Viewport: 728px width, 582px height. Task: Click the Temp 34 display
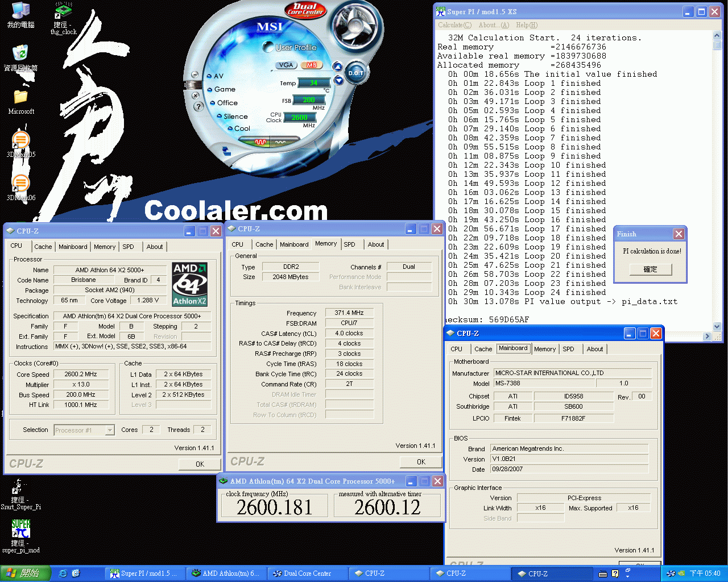314,83
